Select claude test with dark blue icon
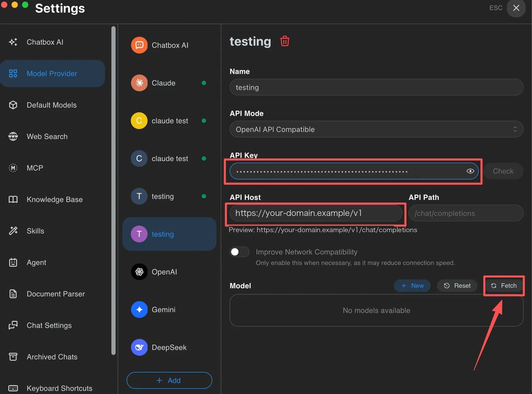The height and width of the screenshot is (394, 532). [139, 158]
